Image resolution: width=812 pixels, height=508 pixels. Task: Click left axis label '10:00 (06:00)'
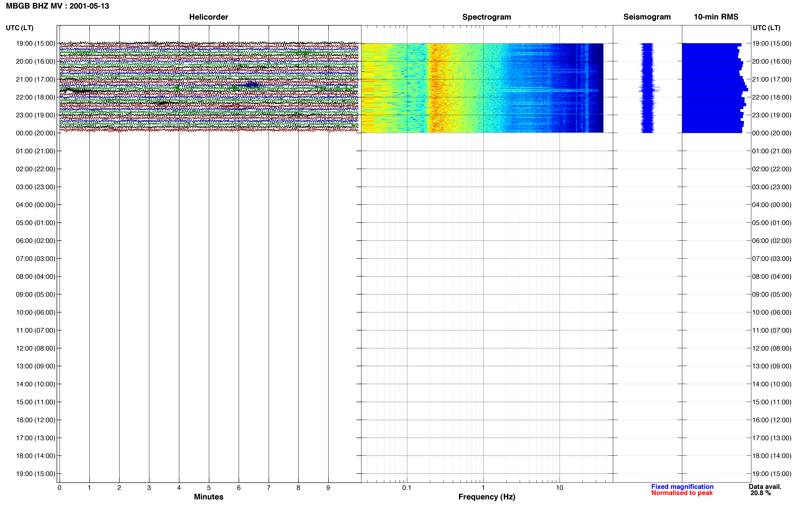[36, 313]
